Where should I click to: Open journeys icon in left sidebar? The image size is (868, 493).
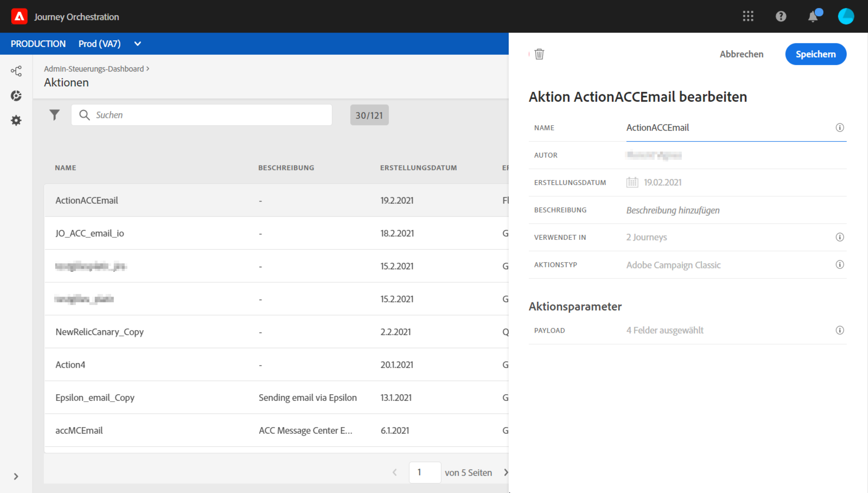(16, 71)
